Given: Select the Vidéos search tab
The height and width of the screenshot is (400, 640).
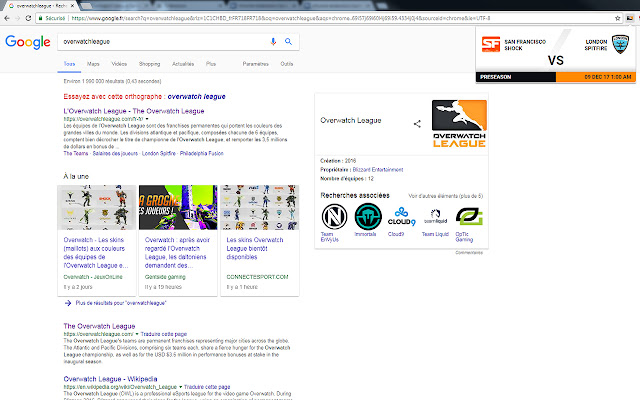Looking at the screenshot, I should point(119,64).
